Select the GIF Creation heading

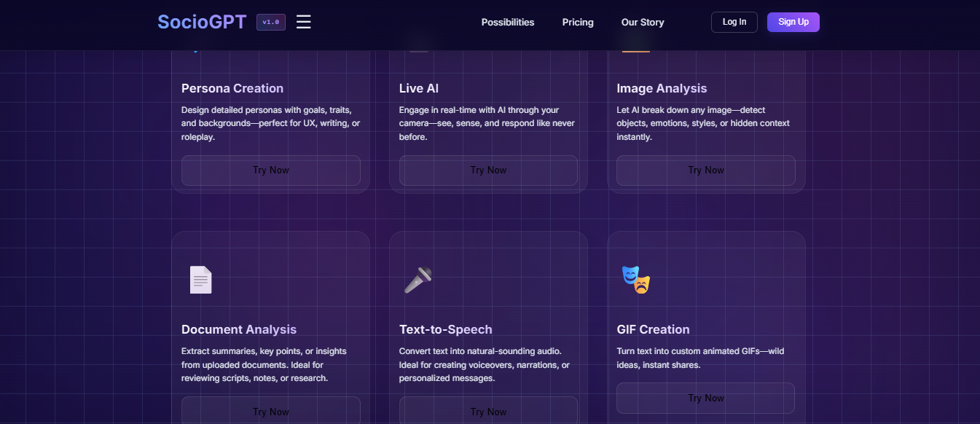[x=653, y=329]
